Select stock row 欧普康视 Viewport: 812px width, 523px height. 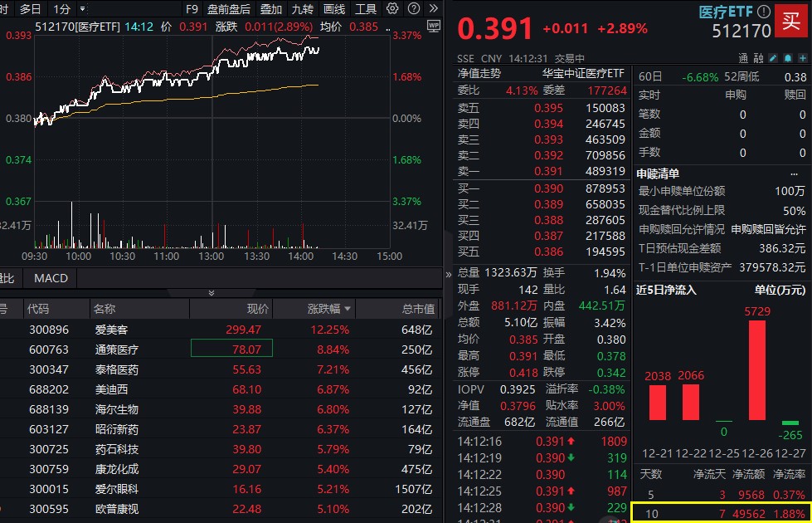tap(221, 509)
